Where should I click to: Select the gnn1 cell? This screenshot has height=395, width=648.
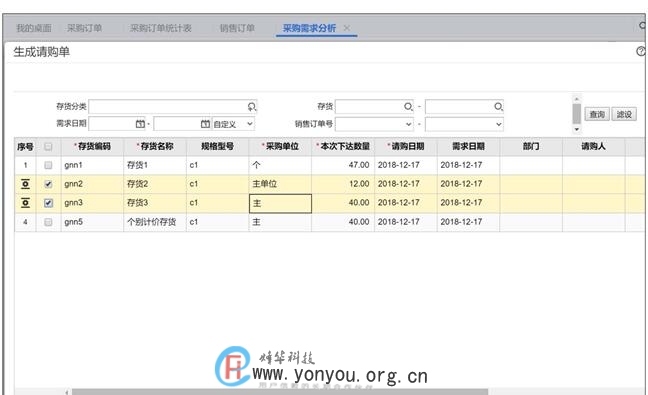point(92,165)
